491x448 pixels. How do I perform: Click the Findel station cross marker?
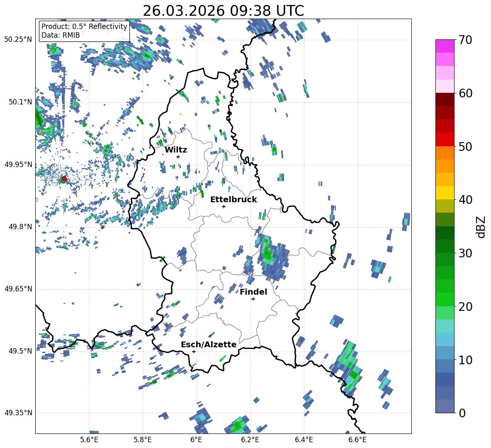tap(253, 299)
